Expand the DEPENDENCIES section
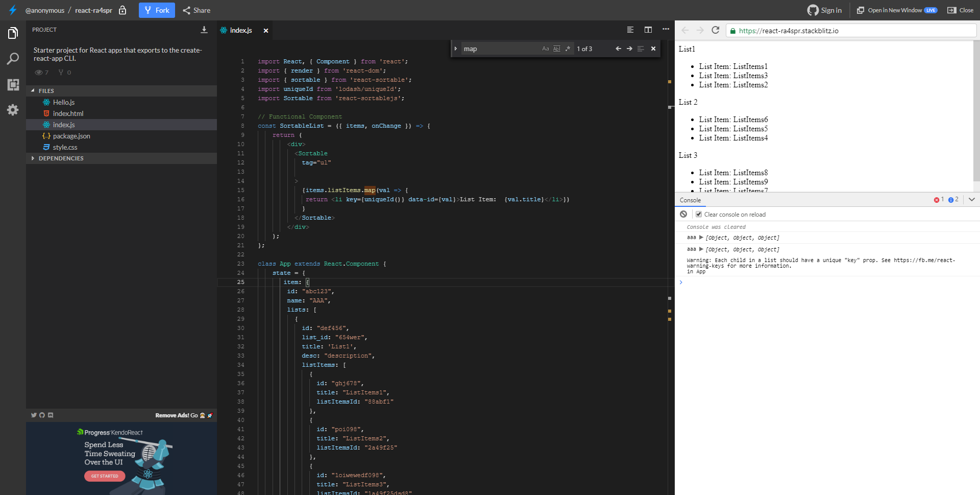Viewport: 980px width, 495px height. pyautogui.click(x=61, y=158)
